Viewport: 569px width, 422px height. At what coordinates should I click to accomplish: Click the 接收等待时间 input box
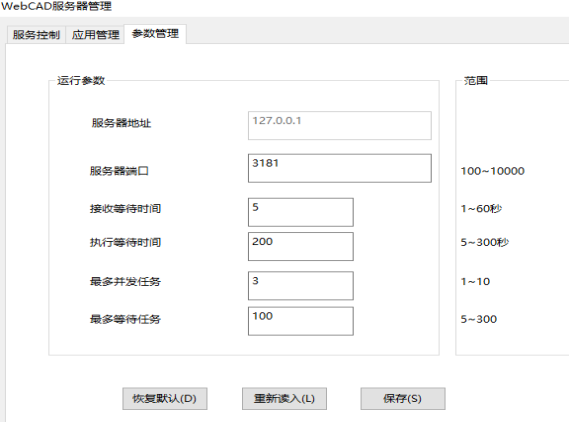pos(301,212)
